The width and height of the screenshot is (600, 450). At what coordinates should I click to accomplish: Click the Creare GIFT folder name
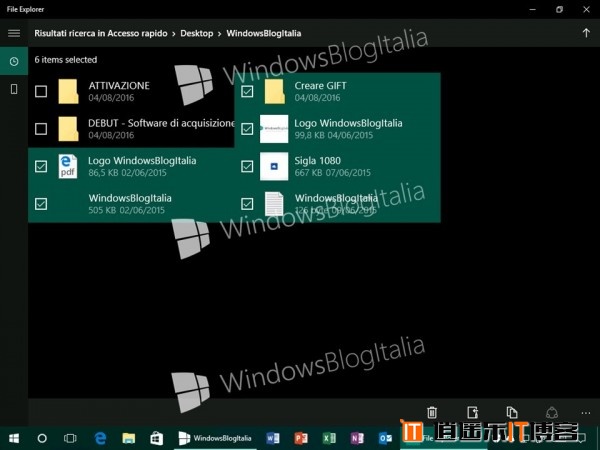(321, 86)
